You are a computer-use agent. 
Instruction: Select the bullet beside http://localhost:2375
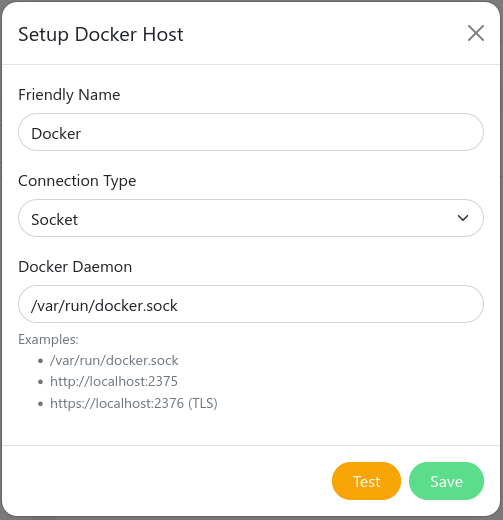tap(41, 382)
